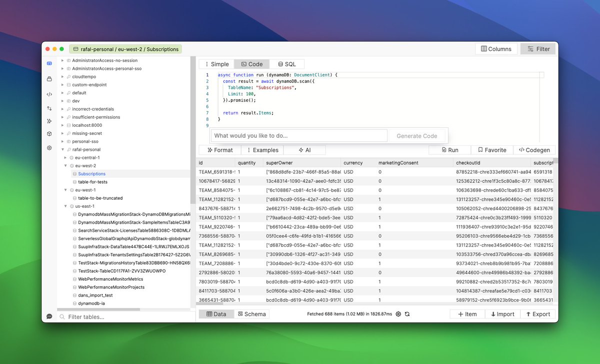Open the tables explorer icon in left rail
The image size is (600, 364).
[x=49, y=63]
